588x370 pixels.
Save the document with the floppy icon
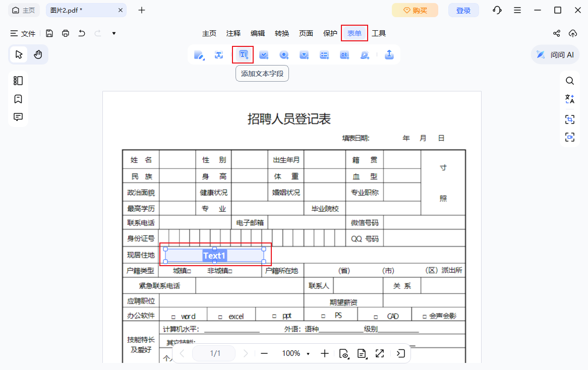(x=49, y=33)
